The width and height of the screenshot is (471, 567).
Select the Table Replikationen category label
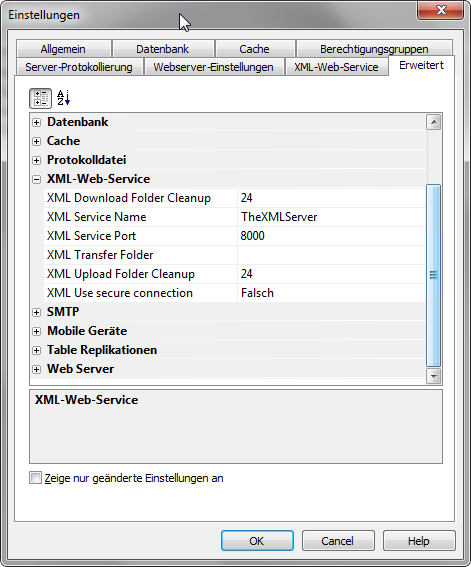(x=102, y=350)
